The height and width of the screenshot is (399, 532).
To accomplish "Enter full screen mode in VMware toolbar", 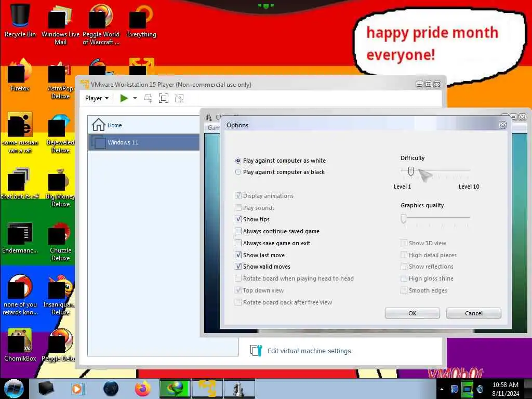I will point(164,98).
